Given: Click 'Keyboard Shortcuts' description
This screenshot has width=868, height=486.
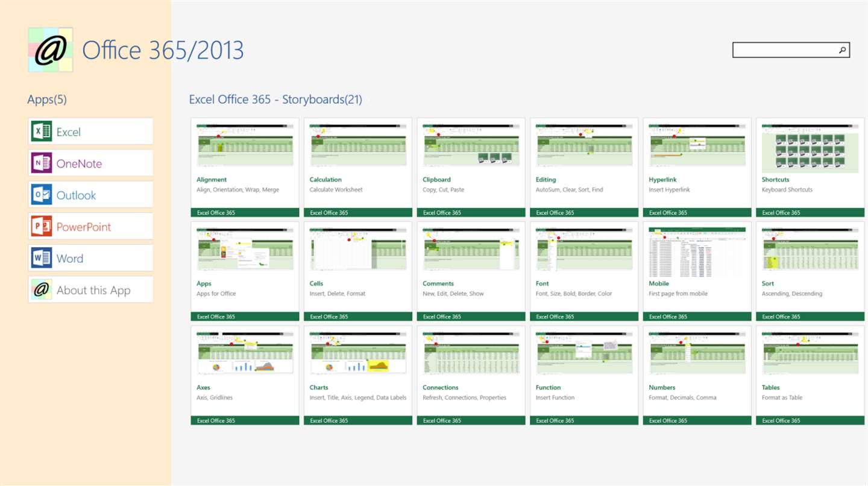Looking at the screenshot, I should (x=787, y=190).
